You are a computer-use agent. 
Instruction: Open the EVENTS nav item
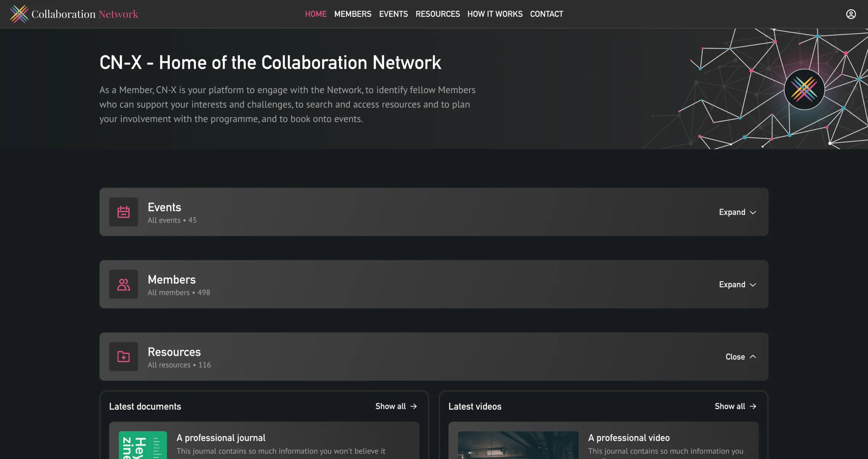pyautogui.click(x=393, y=14)
